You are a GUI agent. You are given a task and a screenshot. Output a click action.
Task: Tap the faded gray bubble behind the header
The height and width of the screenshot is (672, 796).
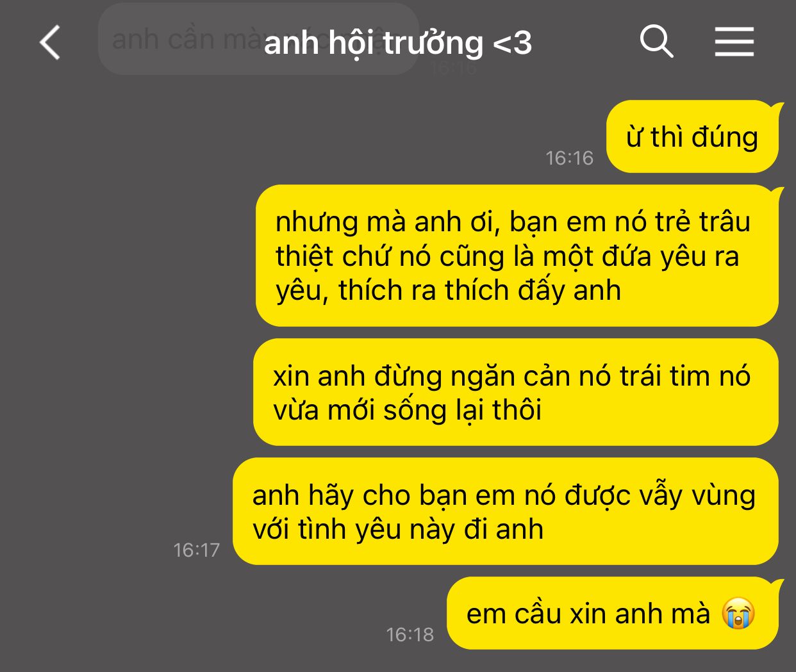click(x=258, y=38)
